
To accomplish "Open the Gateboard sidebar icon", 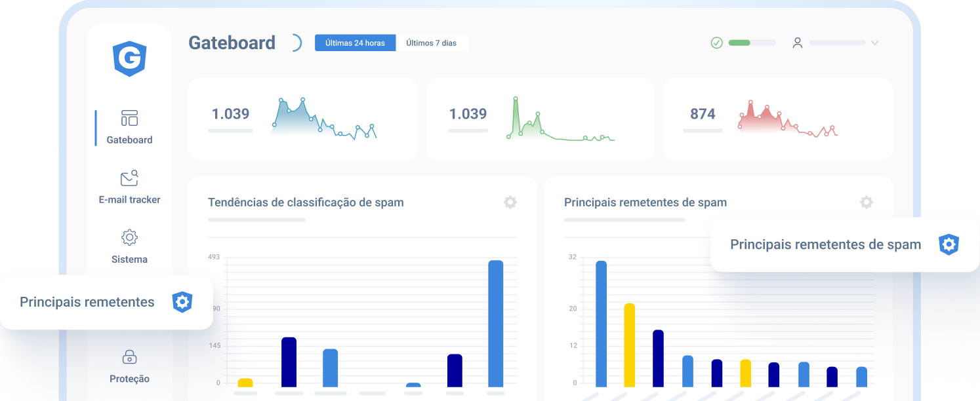I will tap(129, 118).
